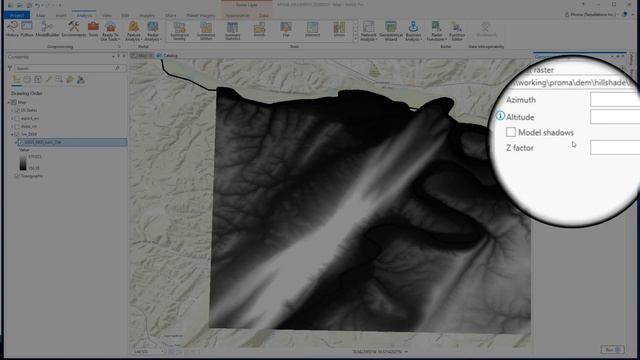Click the Azimuth input field

pyautogui.click(x=615, y=99)
